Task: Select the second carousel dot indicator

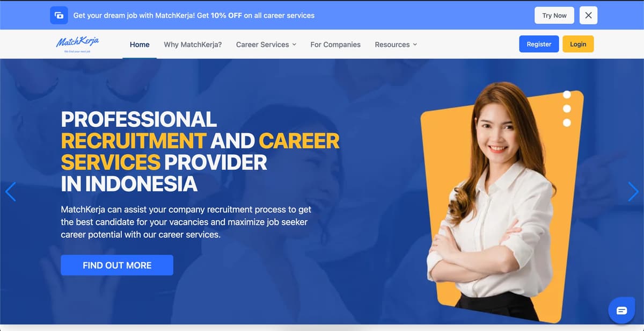Action: (567, 109)
